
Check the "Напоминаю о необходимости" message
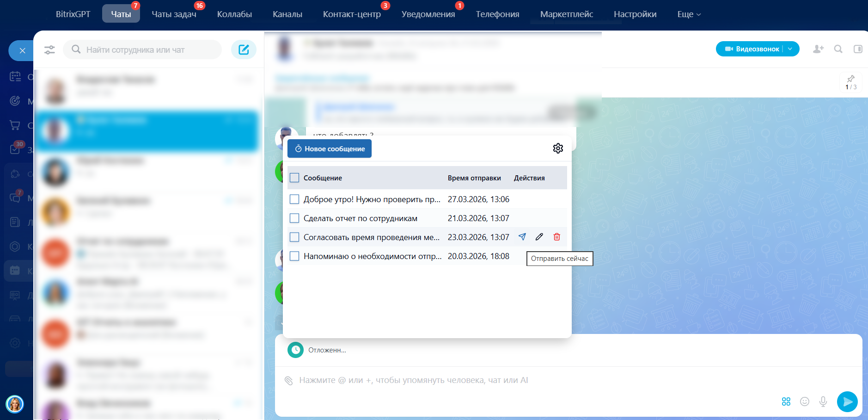[294, 256]
